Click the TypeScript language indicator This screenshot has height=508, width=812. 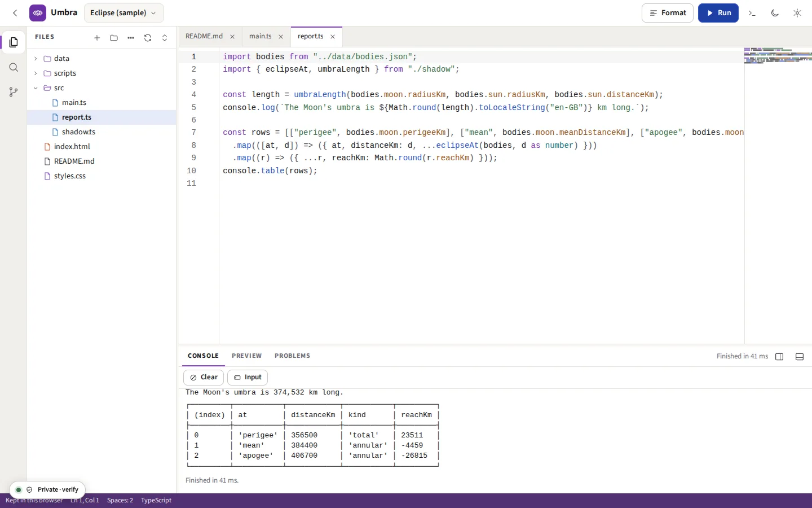coord(156,500)
